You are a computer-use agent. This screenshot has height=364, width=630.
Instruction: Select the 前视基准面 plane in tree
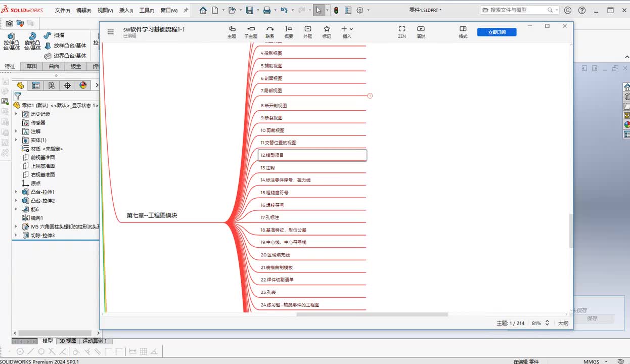pos(42,157)
